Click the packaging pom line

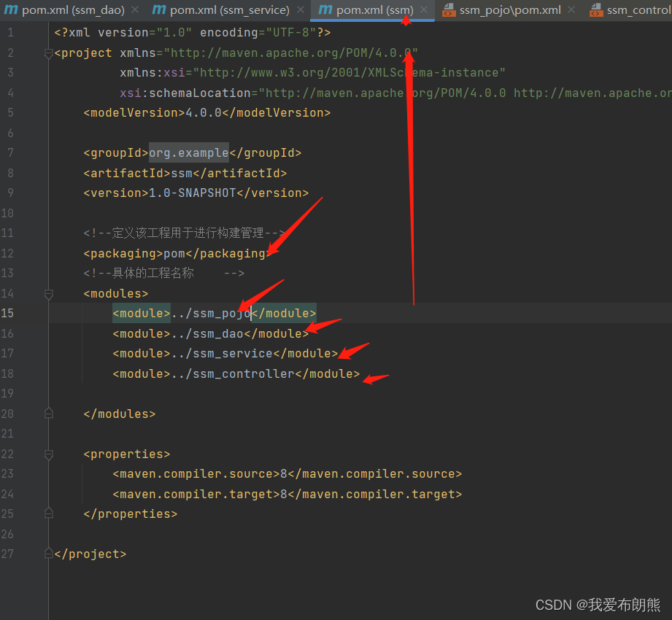(x=178, y=253)
